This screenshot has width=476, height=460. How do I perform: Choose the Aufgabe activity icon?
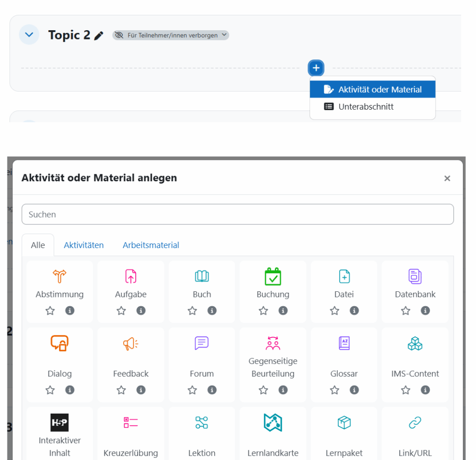[x=131, y=276]
